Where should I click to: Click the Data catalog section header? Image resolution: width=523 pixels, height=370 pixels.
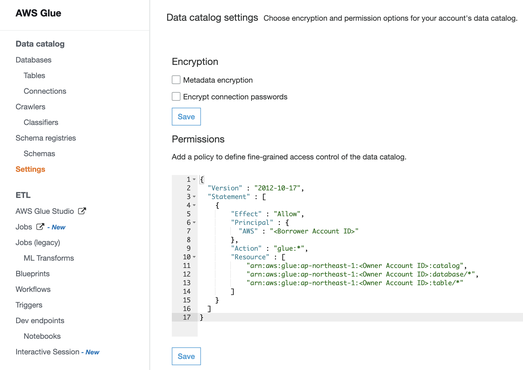coord(40,44)
